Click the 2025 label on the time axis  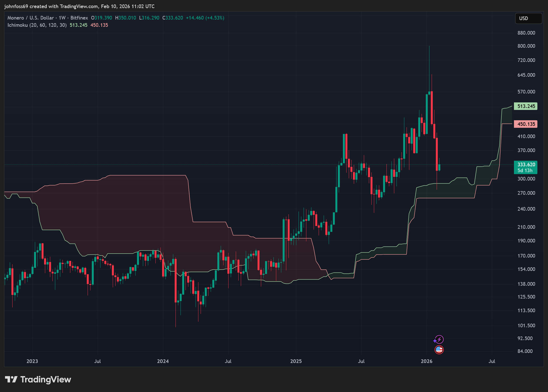click(296, 361)
